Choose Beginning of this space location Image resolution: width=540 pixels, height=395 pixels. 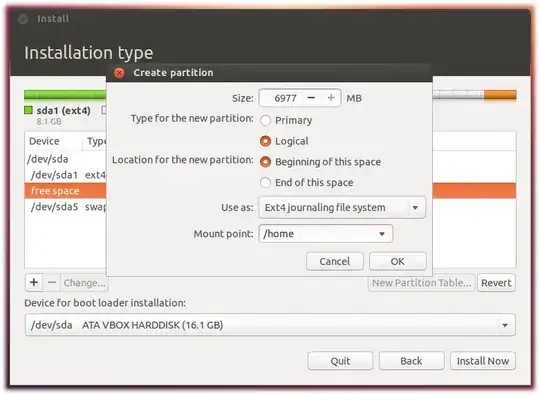point(265,162)
